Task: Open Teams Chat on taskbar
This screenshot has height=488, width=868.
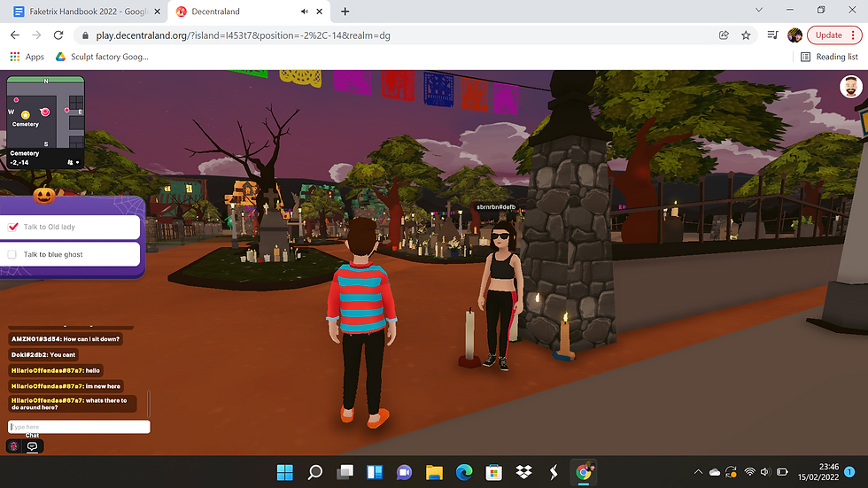Action: point(405,472)
